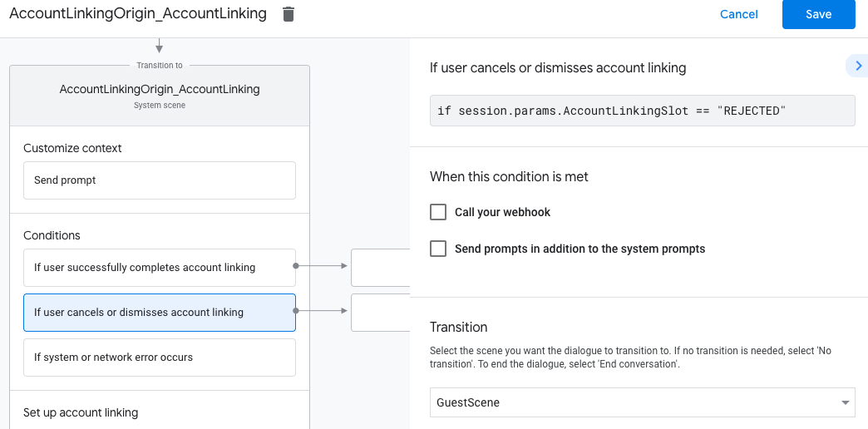Open the Set up account linking section
Viewport: 868px width, 429px height.
pyautogui.click(x=81, y=412)
